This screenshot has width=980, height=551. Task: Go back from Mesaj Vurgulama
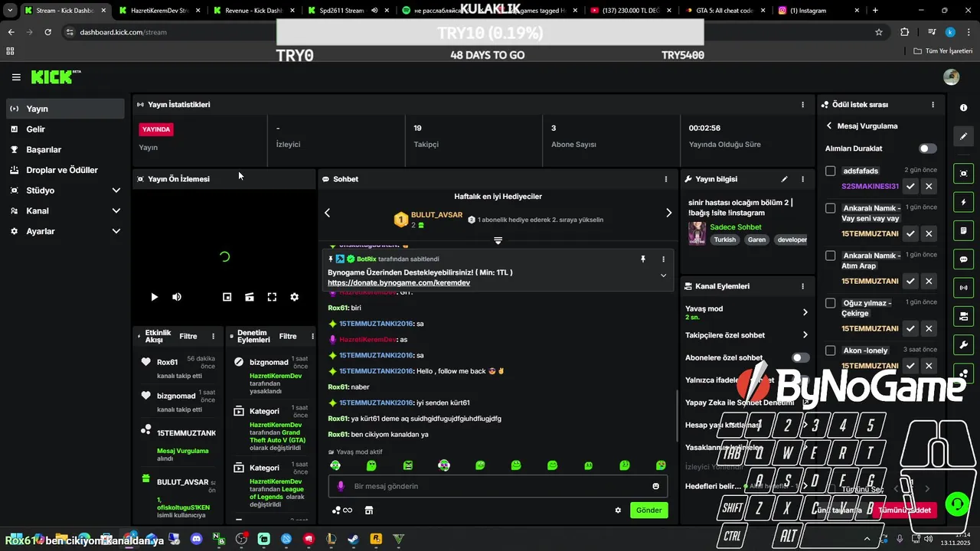pyautogui.click(x=828, y=126)
